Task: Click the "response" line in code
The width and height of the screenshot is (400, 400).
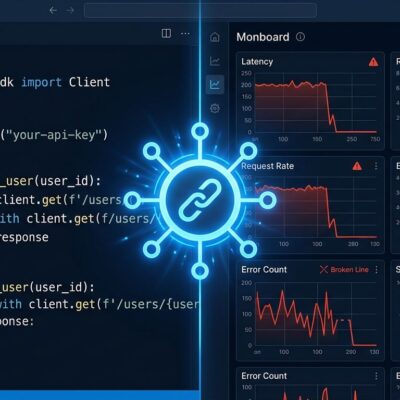Action: (x=24, y=238)
